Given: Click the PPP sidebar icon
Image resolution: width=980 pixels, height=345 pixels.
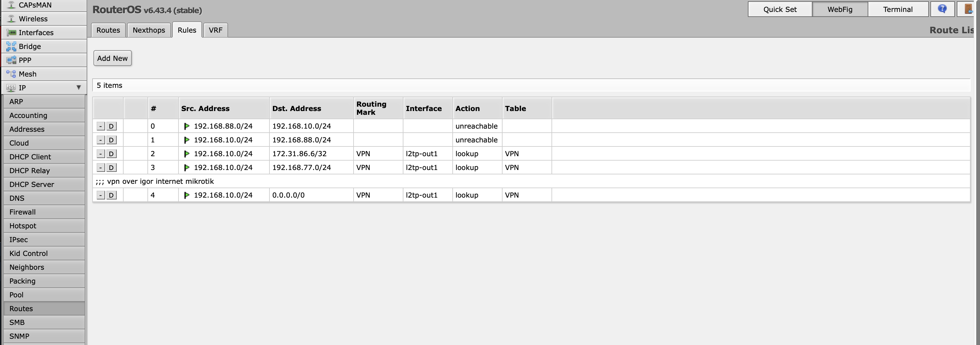Looking at the screenshot, I should pos(11,60).
